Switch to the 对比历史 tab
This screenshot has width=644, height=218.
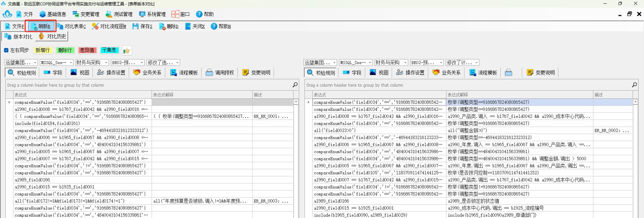(x=52, y=36)
